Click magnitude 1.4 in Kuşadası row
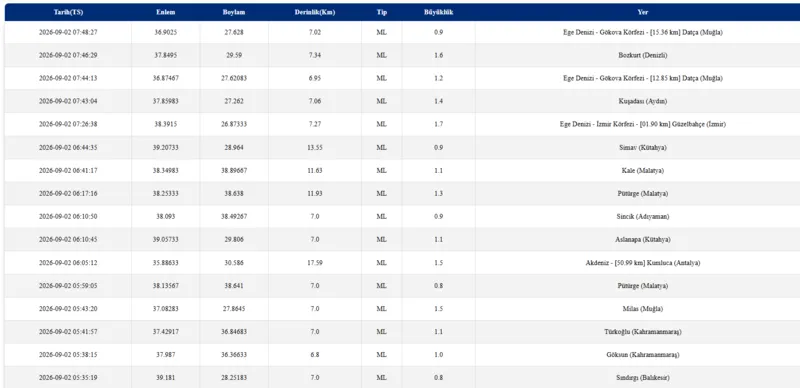 (x=438, y=101)
